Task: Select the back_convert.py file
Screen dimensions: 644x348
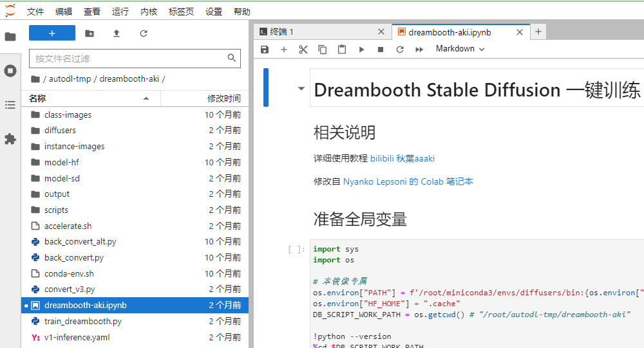Action: click(x=135, y=257)
